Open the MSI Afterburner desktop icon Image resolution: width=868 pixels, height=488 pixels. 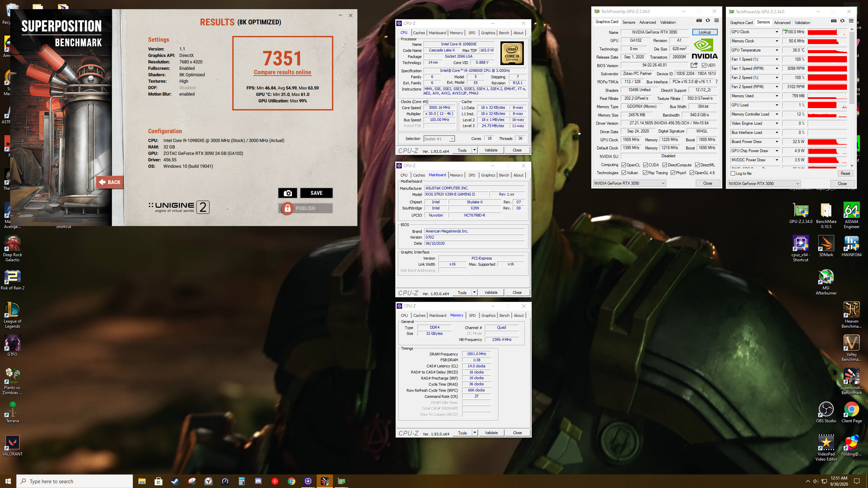826,282
